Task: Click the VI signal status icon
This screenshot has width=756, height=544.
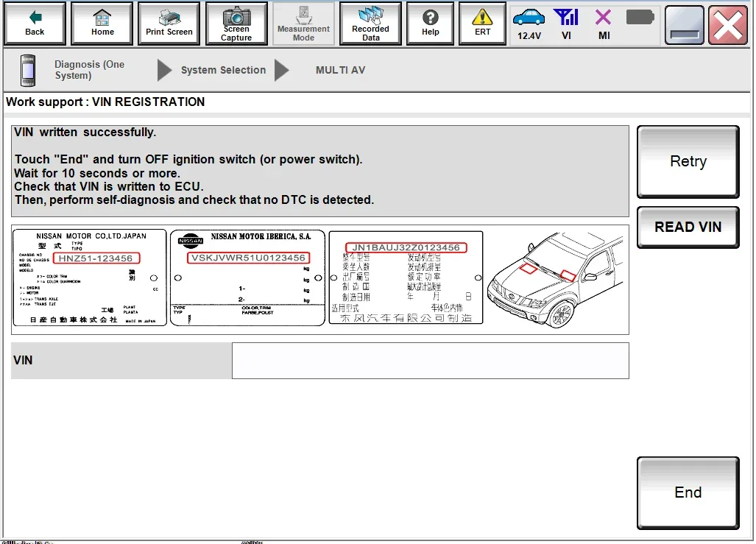Action: point(566,18)
